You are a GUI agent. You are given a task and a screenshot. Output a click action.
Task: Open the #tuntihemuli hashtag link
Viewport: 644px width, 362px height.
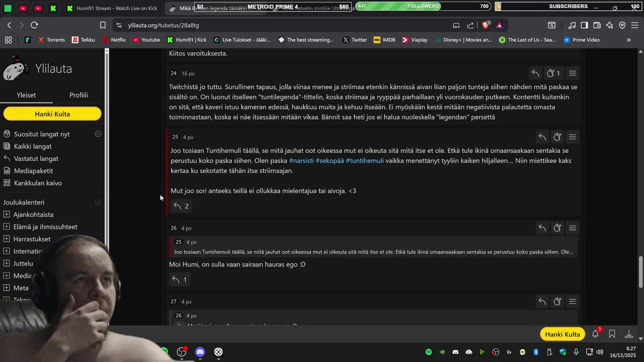tap(365, 160)
